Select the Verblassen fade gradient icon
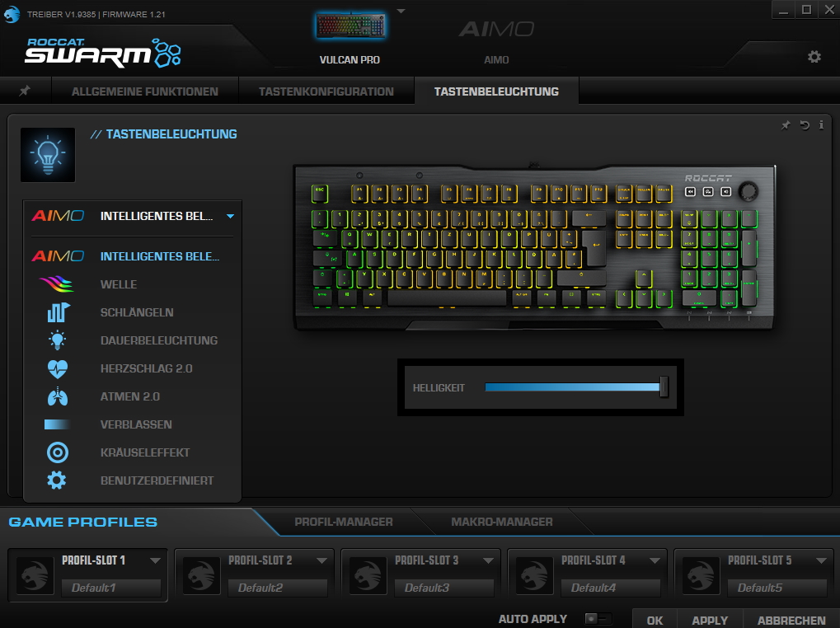The height and width of the screenshot is (628, 840). click(x=58, y=424)
